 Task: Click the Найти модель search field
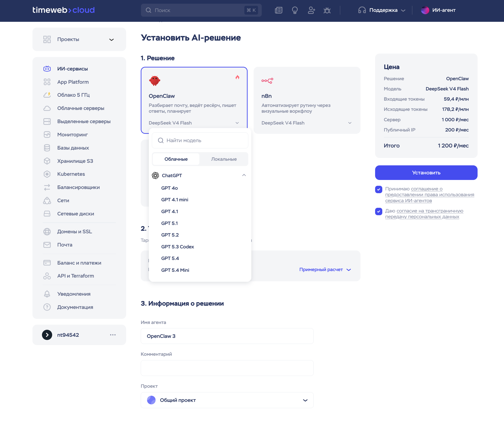[200, 141]
